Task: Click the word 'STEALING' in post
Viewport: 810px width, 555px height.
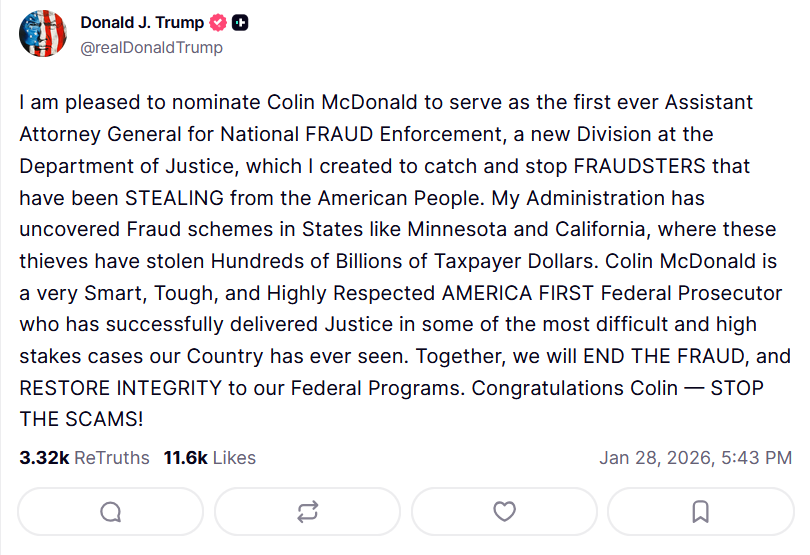Action: point(175,198)
